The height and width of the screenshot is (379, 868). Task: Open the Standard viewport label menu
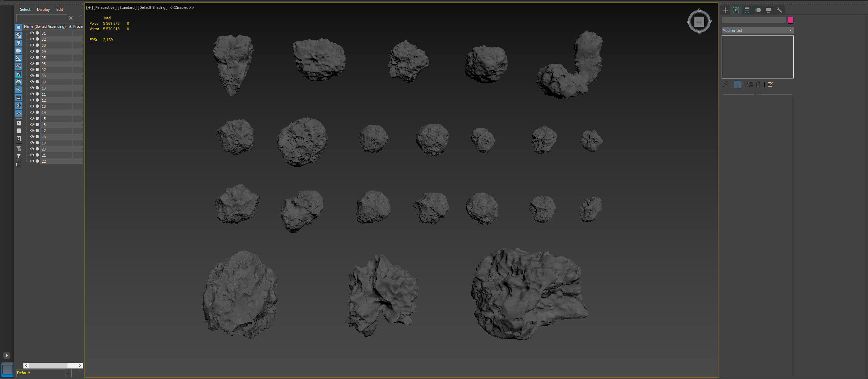pos(127,7)
